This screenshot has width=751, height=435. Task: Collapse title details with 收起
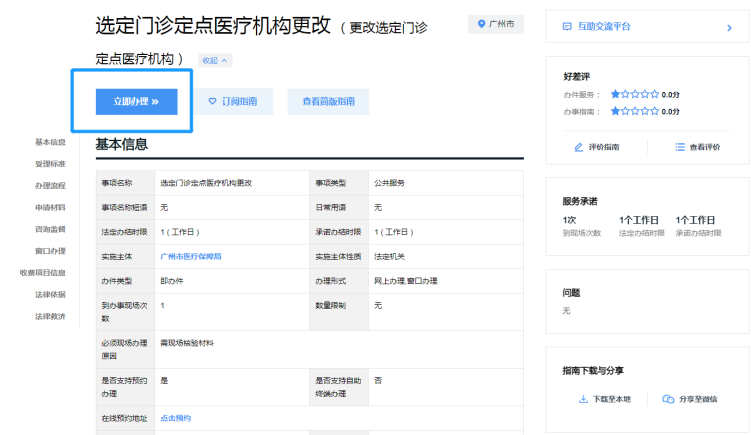(x=215, y=60)
